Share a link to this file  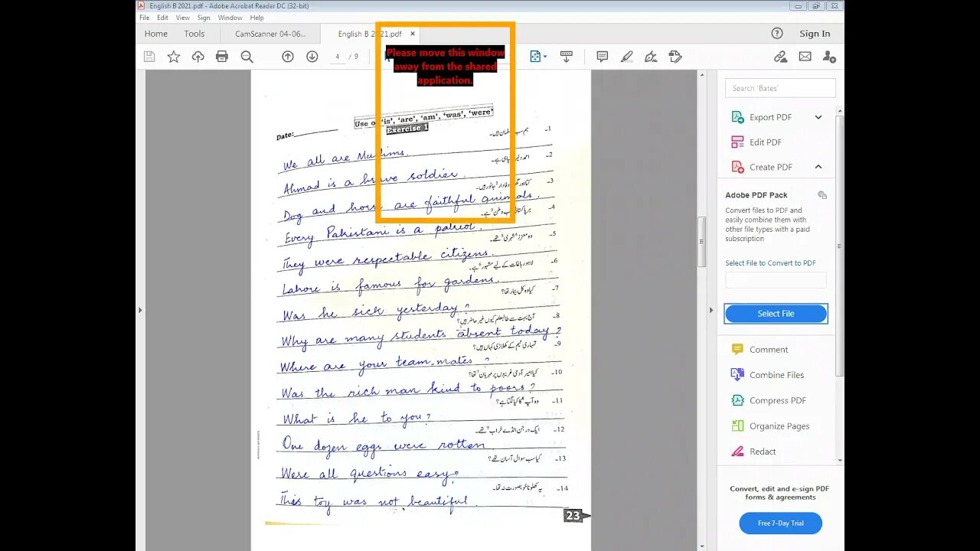[x=780, y=57]
